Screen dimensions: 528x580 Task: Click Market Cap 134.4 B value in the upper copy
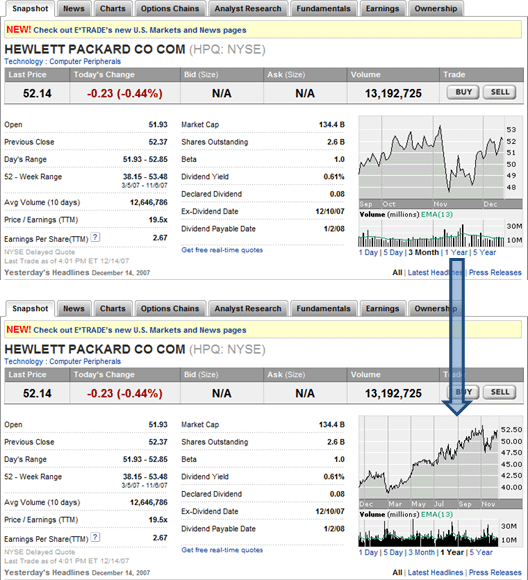[x=332, y=125]
